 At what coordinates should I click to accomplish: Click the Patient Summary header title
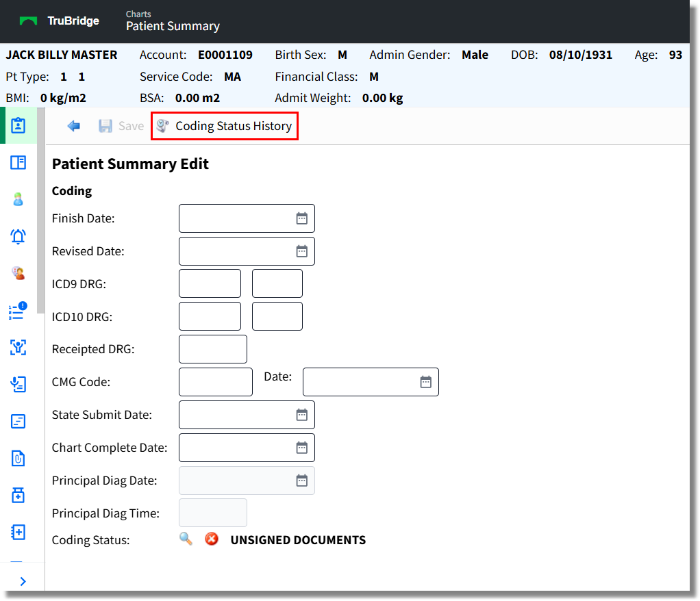[173, 26]
